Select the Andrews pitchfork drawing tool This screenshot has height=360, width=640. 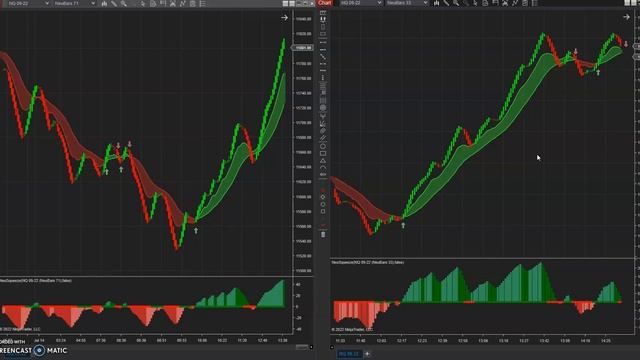pos(323,116)
